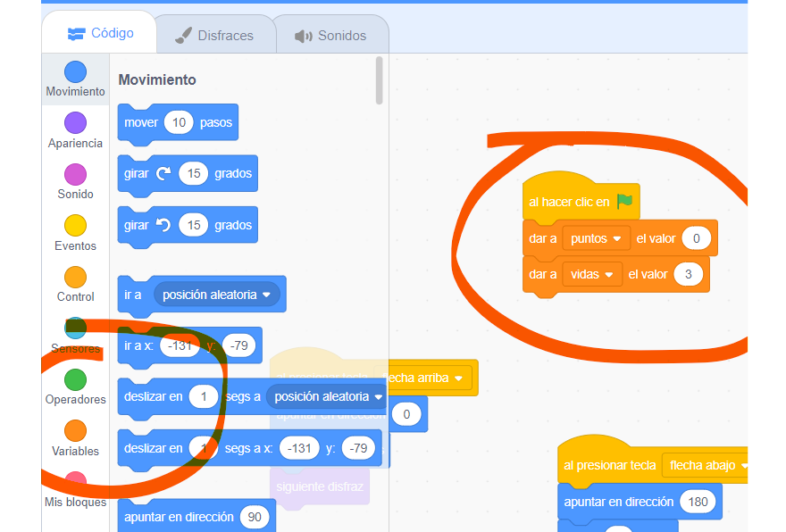The height and width of the screenshot is (532, 786).
Task: Edit the value 0 in the puntos block
Action: (697, 238)
